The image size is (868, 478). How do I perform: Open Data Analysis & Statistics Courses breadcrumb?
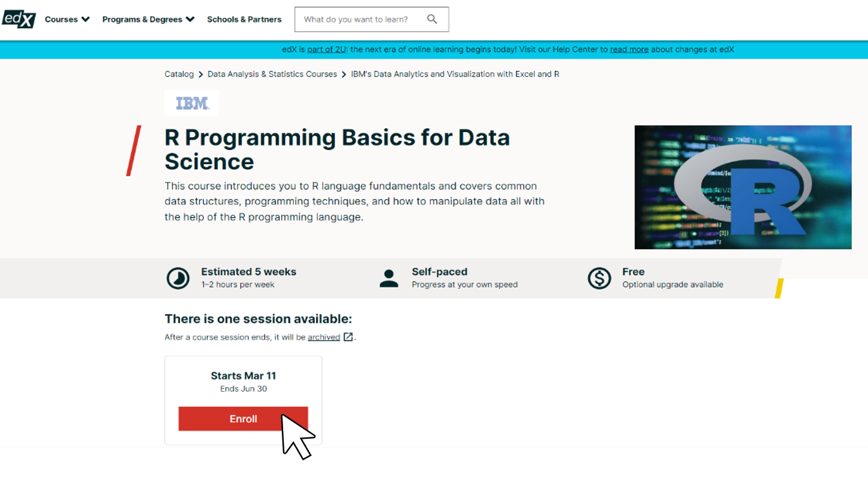pyautogui.click(x=272, y=74)
